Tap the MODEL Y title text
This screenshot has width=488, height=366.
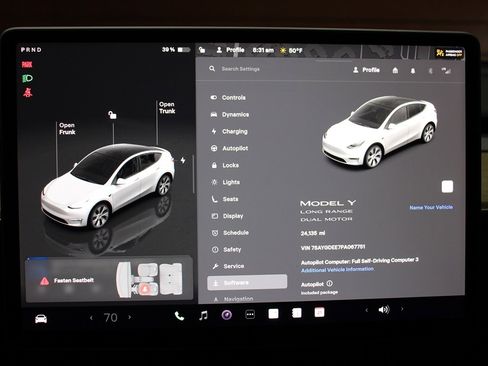click(328, 203)
